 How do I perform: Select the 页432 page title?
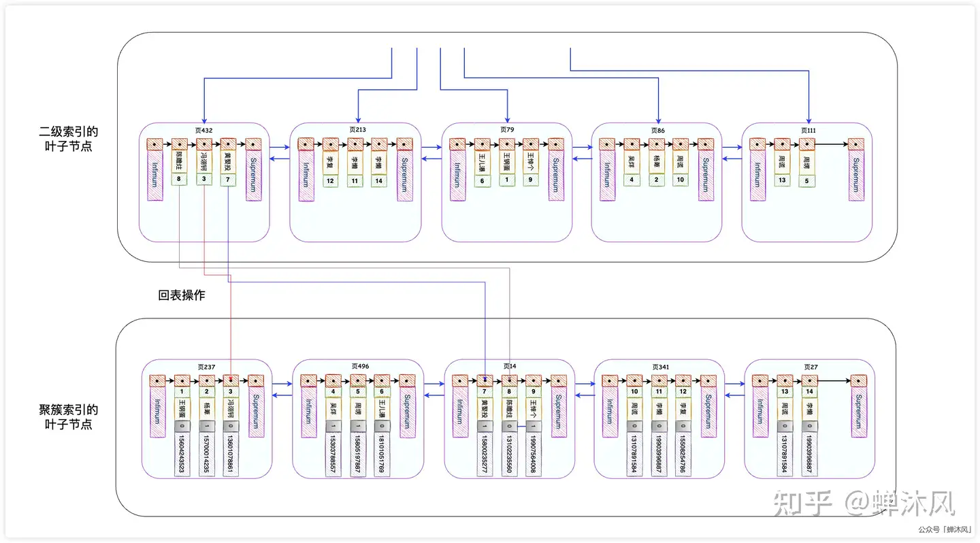(203, 129)
